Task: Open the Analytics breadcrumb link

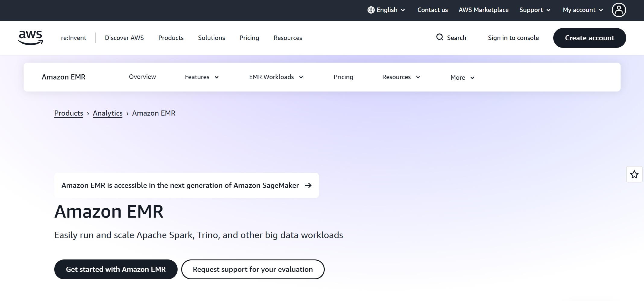Action: [107, 113]
